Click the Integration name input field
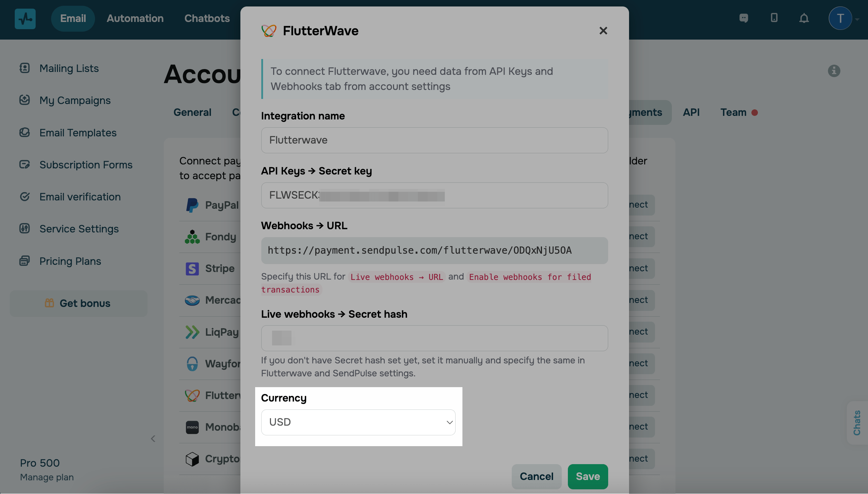Screen dimensions: 868x494 [x=434, y=140]
